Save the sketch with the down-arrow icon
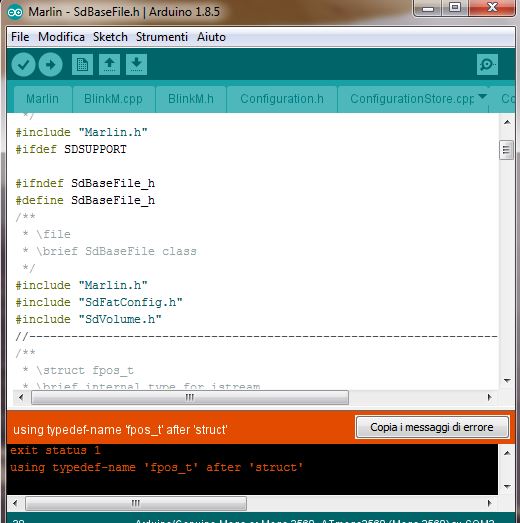This screenshot has width=520, height=523. tap(136, 64)
